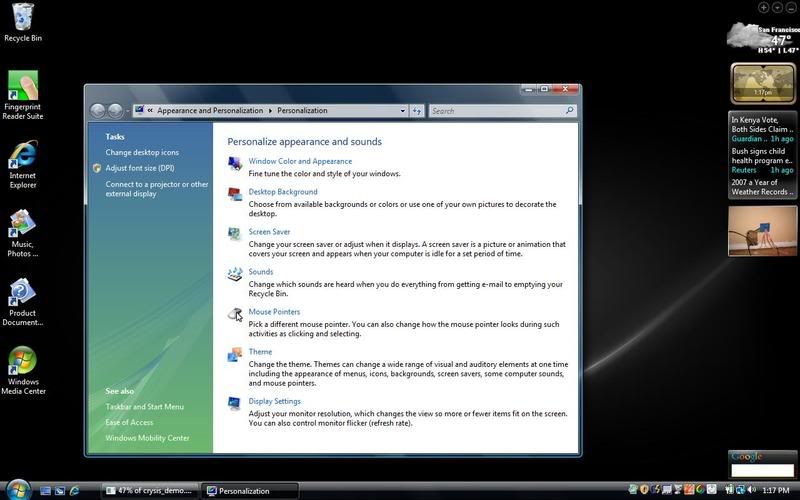
Task: Click the Window Color and Appearance icon
Action: point(235,163)
